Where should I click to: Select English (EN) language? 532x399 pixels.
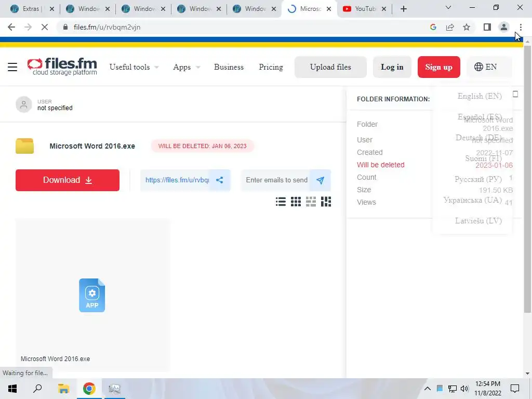coord(480,96)
